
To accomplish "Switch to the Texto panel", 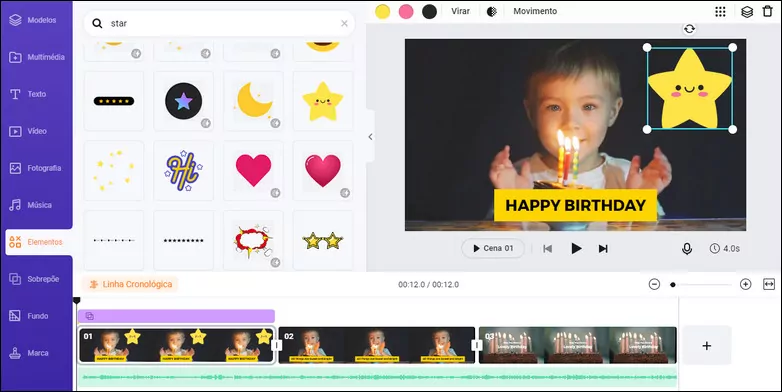I will 28,94.
